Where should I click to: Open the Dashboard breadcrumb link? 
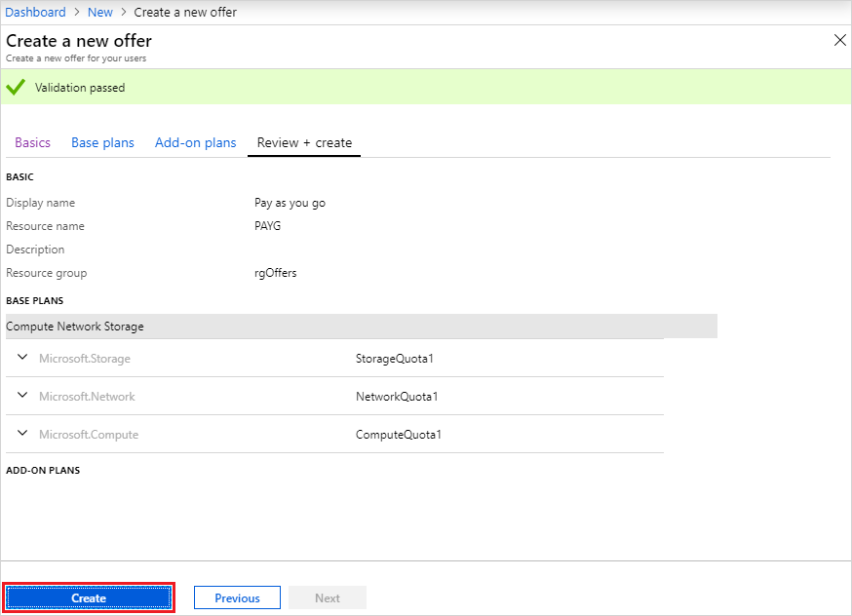35,12
